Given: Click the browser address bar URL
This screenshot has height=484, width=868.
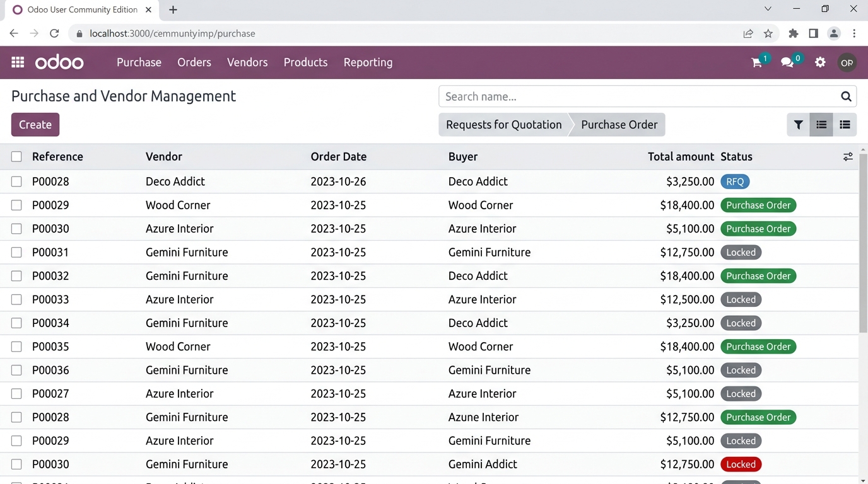Looking at the screenshot, I should [172, 33].
